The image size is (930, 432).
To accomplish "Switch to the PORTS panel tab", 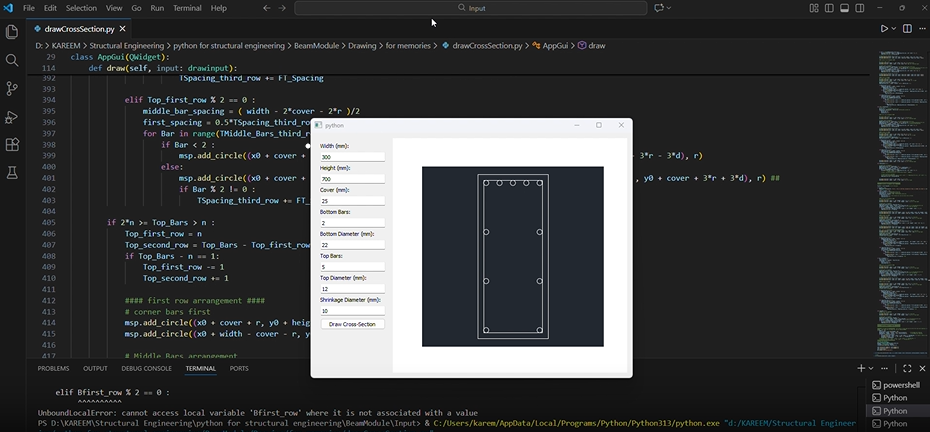I will pyautogui.click(x=239, y=369).
